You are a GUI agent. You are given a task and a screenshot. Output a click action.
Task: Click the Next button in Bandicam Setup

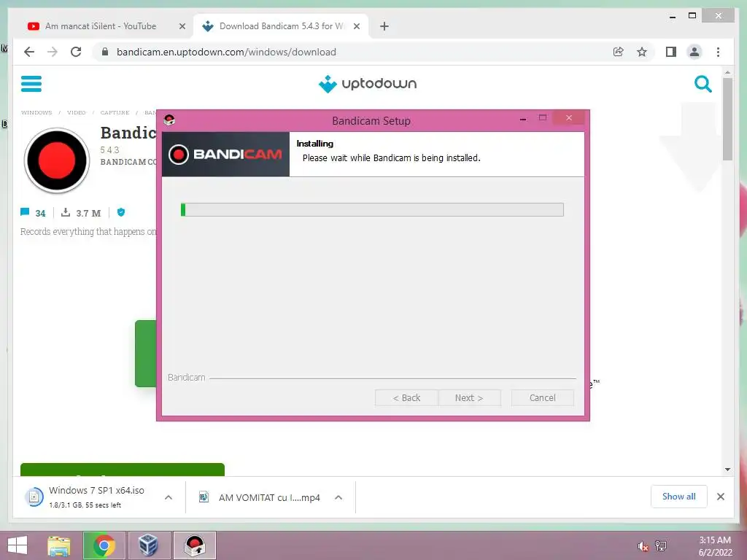(x=469, y=397)
